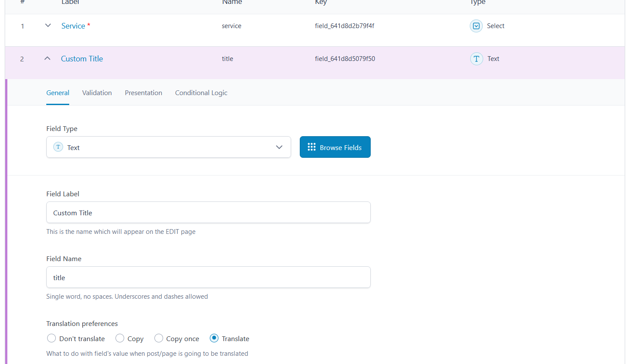Screen dimensions: 632x364
Task: Collapse the Custom Title field row chevron
Action: (x=48, y=58)
